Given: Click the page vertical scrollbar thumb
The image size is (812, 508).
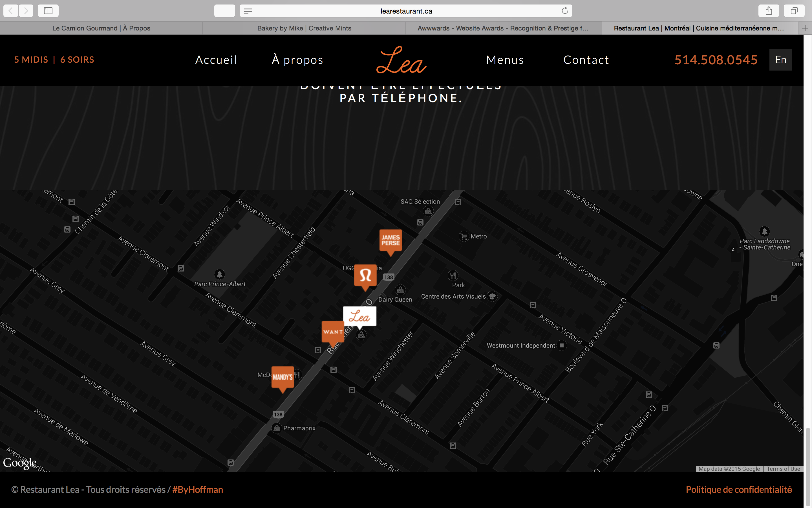Looking at the screenshot, I should click(808, 467).
